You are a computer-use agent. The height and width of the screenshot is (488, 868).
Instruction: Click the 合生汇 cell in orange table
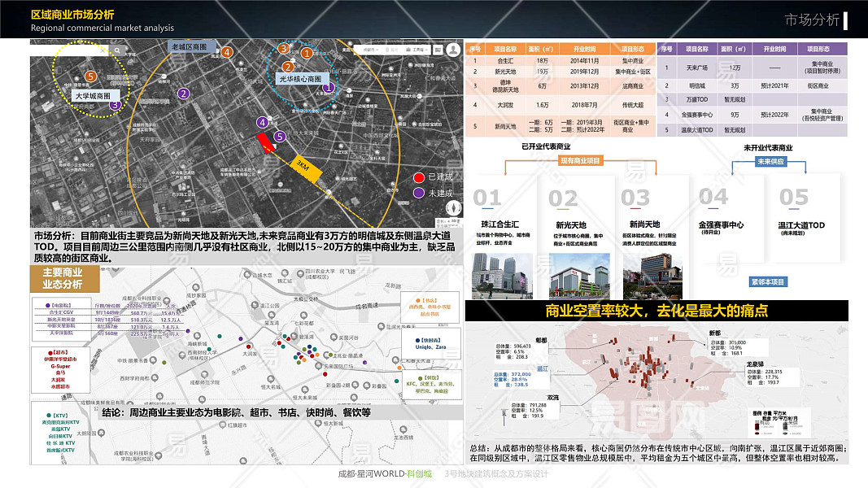505,61
